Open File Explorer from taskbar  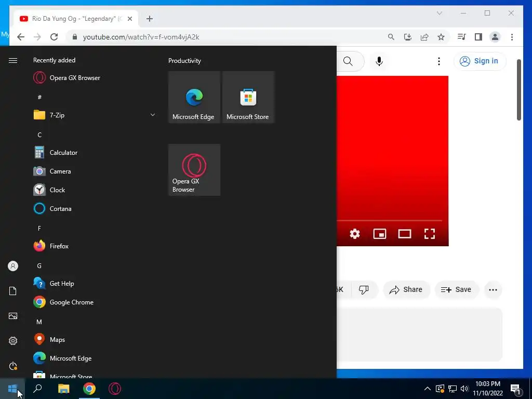click(63, 389)
